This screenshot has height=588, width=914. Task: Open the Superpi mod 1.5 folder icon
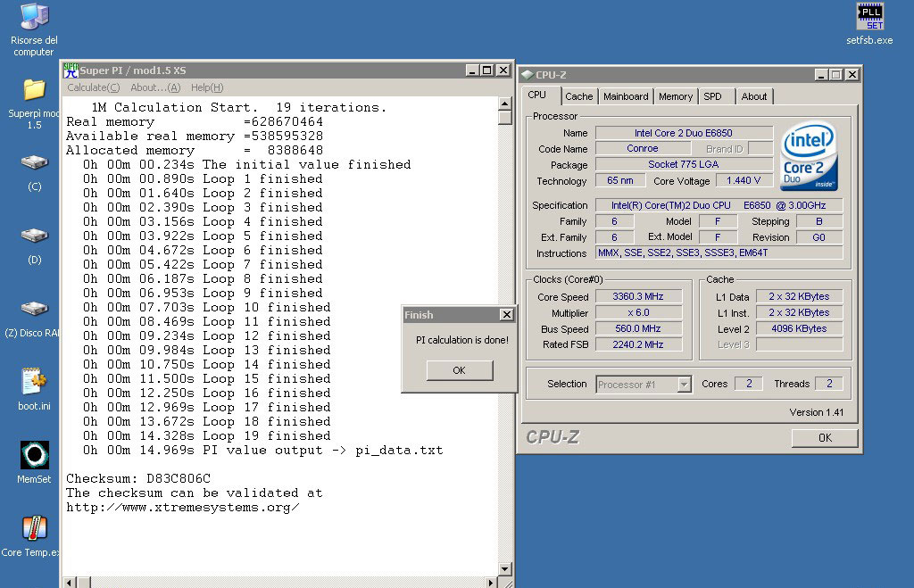tap(35, 90)
